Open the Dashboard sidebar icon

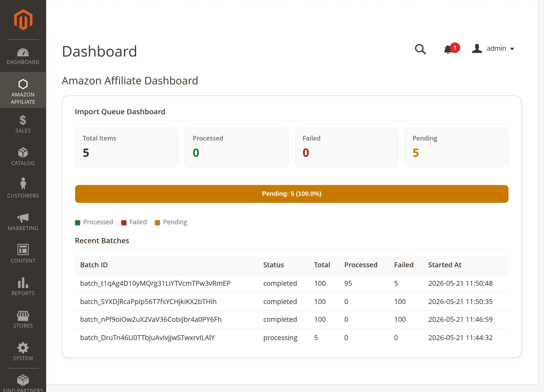point(23,53)
